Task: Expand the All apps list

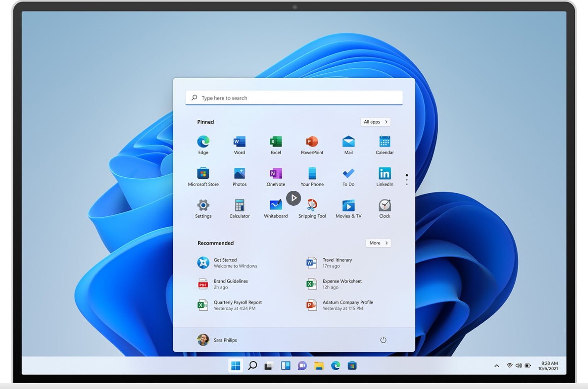Action: pos(376,122)
